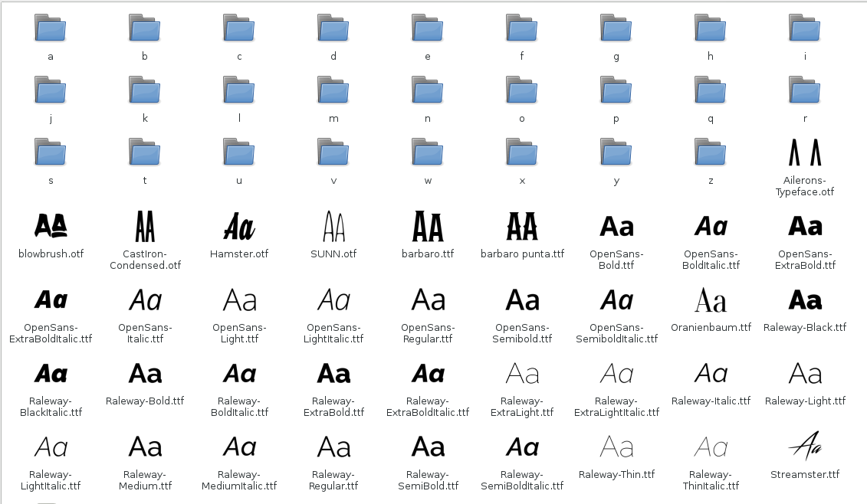
Task: Open the folder named c
Action: (x=239, y=28)
